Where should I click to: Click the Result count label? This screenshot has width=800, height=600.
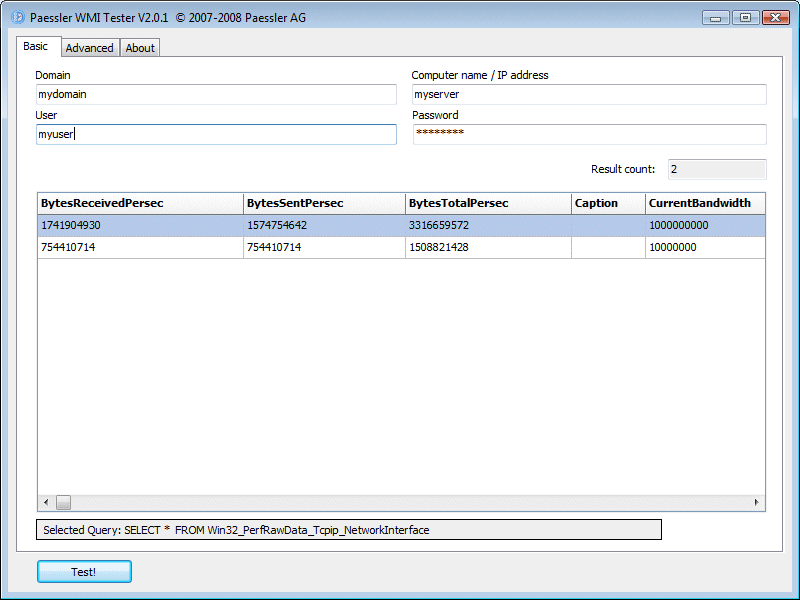(623, 169)
